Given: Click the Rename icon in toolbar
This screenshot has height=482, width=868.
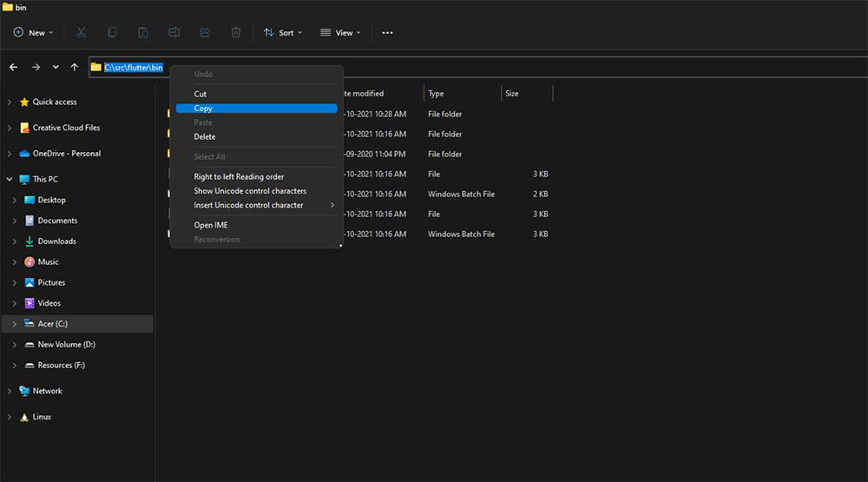Looking at the screenshot, I should click(x=174, y=32).
